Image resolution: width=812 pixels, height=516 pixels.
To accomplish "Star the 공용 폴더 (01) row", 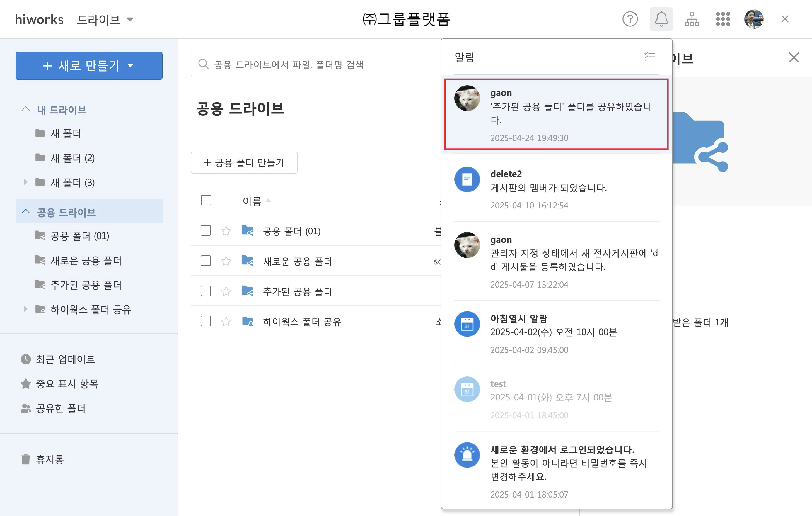I will click(226, 231).
